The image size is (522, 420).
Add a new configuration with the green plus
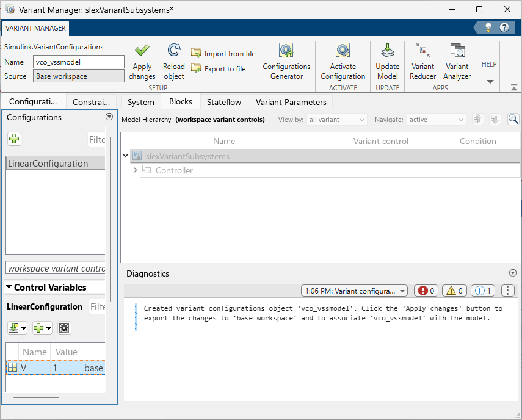coord(14,139)
